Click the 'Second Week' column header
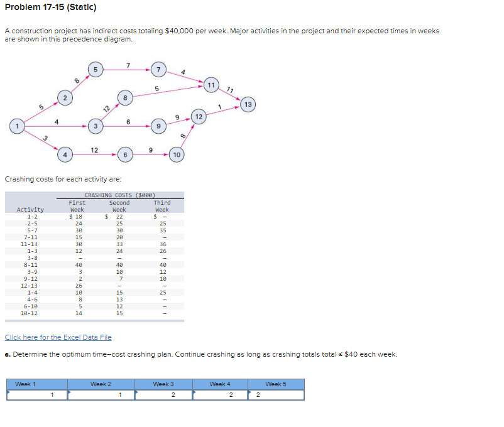The image size is (504, 427). pyautogui.click(x=119, y=206)
